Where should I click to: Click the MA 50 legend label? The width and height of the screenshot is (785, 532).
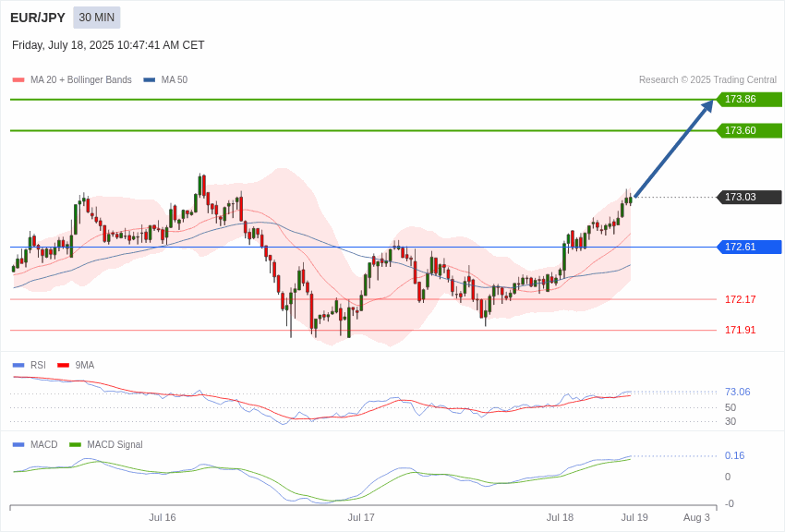click(x=175, y=80)
